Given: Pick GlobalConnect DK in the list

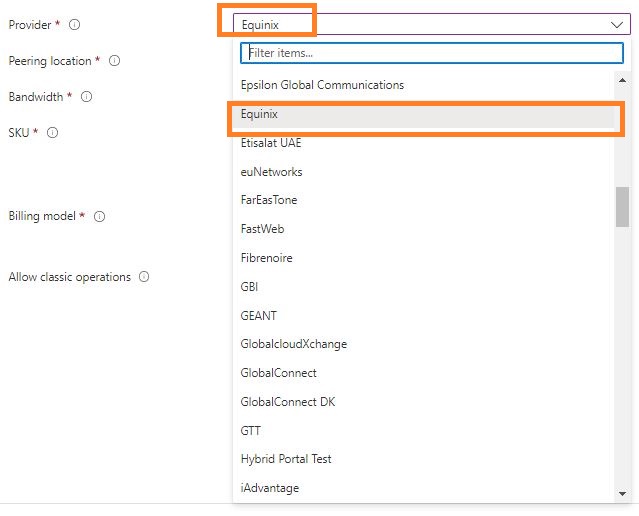Looking at the screenshot, I should pyautogui.click(x=288, y=402).
